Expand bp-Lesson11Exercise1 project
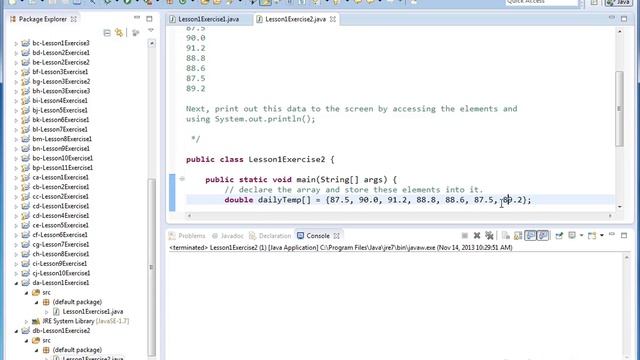The height and width of the screenshot is (360, 640). coord(16,168)
